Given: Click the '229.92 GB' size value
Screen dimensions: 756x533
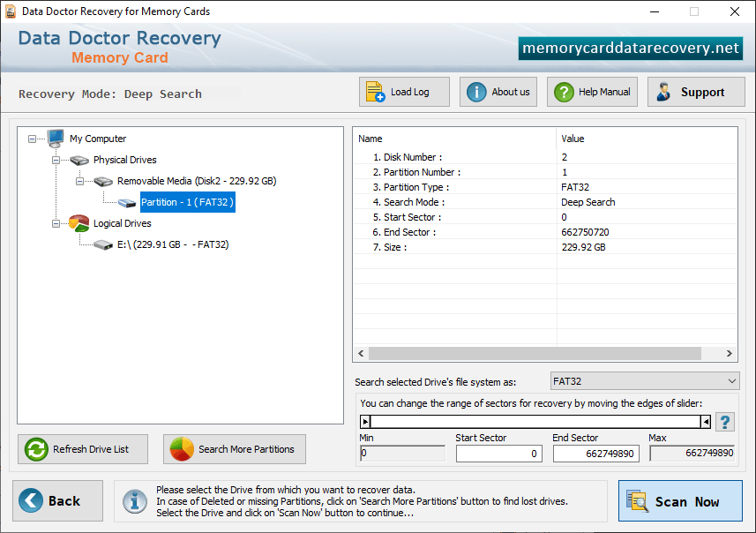Looking at the screenshot, I should (x=583, y=247).
